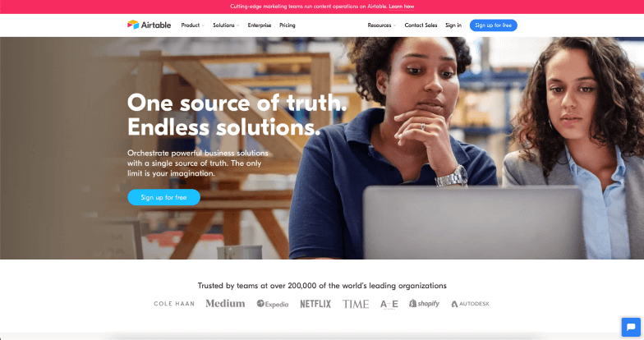Viewport: 644px width, 340px height.
Task: Click the A+E logo
Action: point(389,304)
